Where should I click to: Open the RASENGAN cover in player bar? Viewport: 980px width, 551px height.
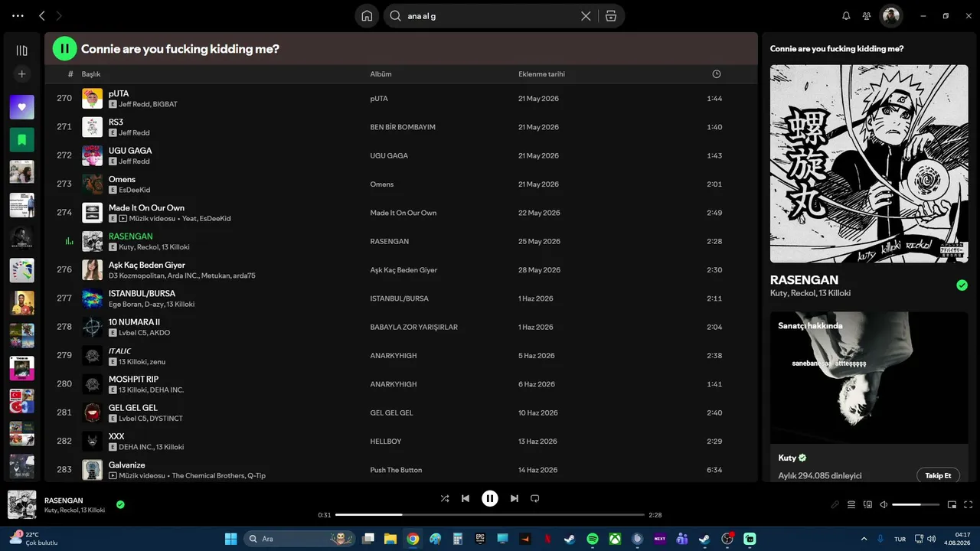pos(21,504)
